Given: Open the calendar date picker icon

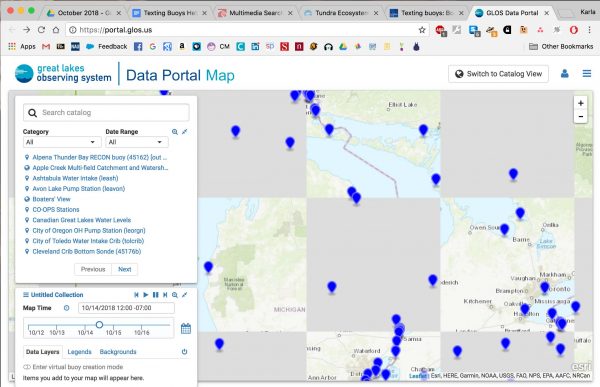Looking at the screenshot, I should coord(186,328).
